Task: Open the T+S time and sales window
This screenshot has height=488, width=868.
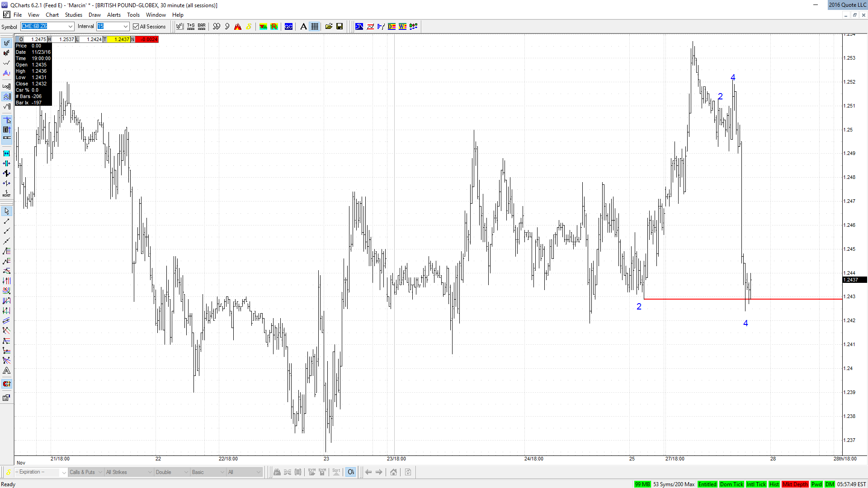Action: point(191,27)
